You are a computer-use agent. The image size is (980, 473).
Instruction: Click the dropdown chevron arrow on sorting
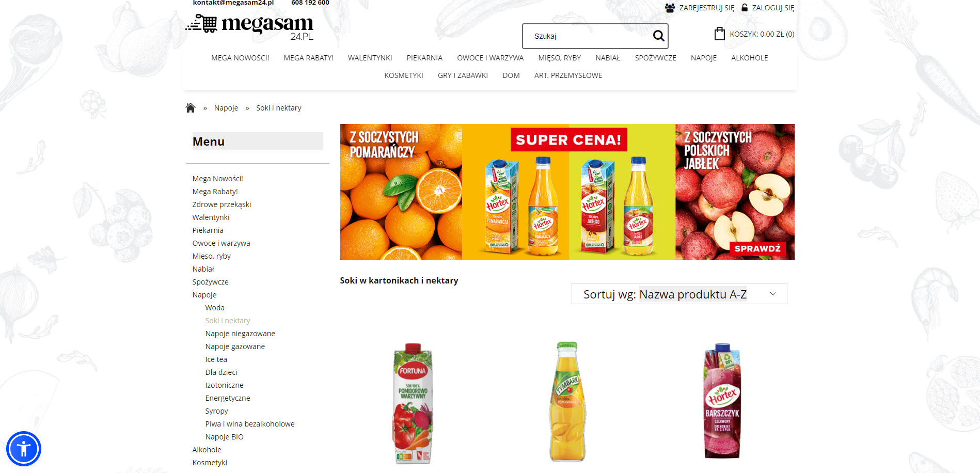point(773,293)
